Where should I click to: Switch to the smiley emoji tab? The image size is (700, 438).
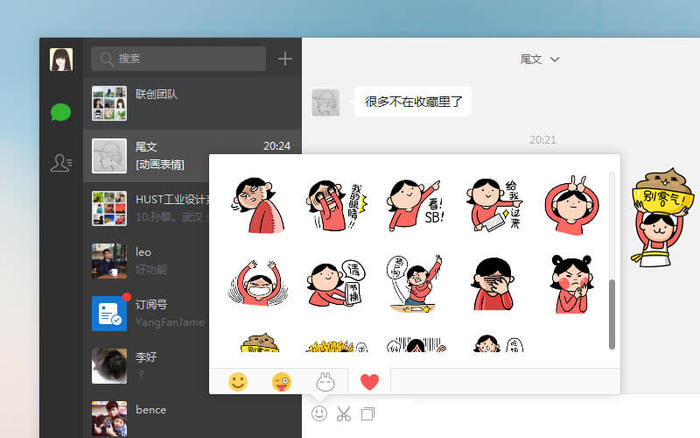pos(238,382)
